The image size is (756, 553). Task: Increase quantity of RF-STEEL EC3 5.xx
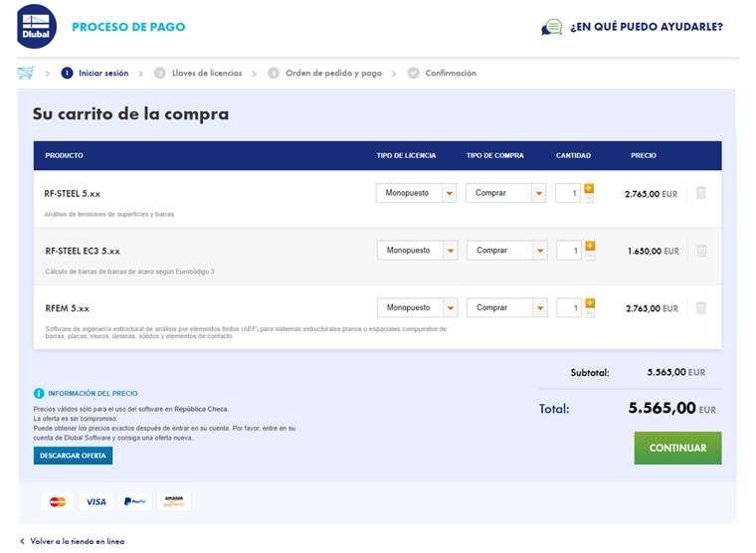pyautogui.click(x=590, y=246)
